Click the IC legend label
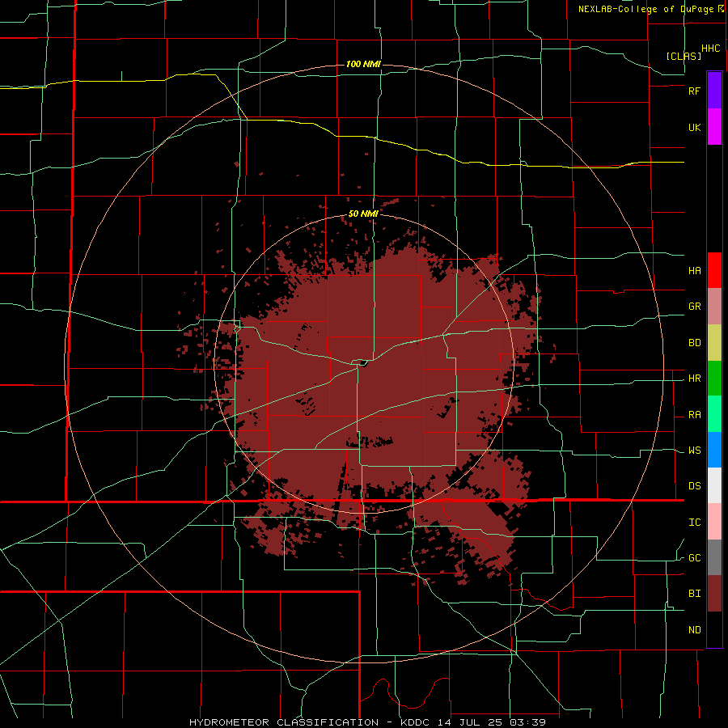Image resolution: width=728 pixels, height=728 pixels. click(694, 523)
